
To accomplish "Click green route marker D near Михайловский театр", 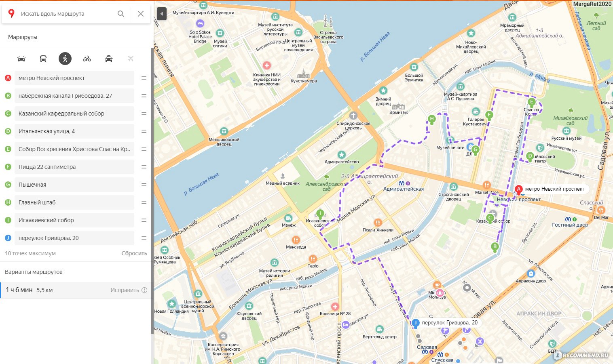I will 530,156.
